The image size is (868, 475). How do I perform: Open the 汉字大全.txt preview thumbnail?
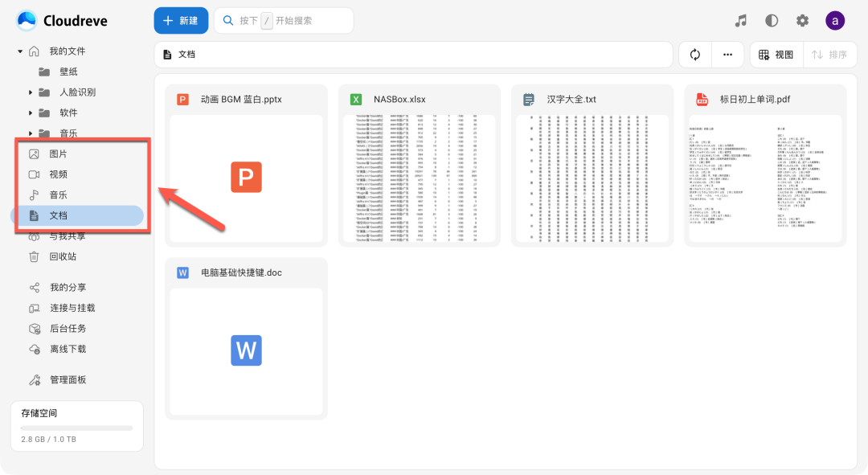tap(592, 178)
